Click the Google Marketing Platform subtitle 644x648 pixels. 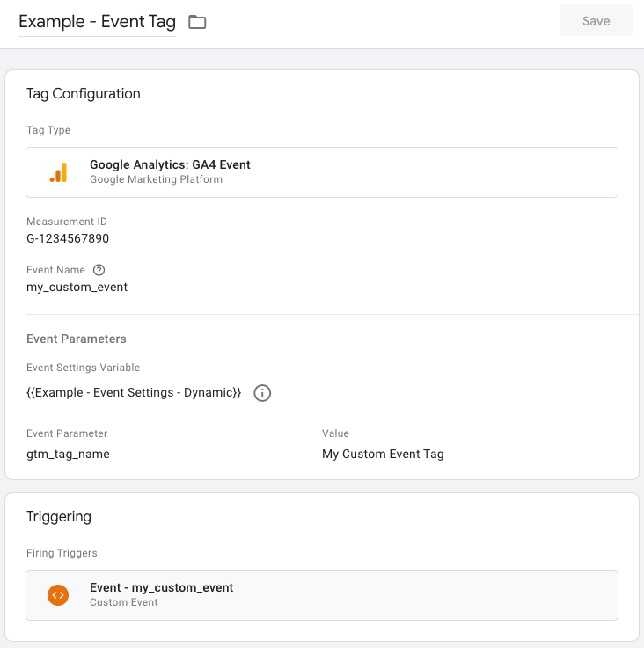pos(156,179)
